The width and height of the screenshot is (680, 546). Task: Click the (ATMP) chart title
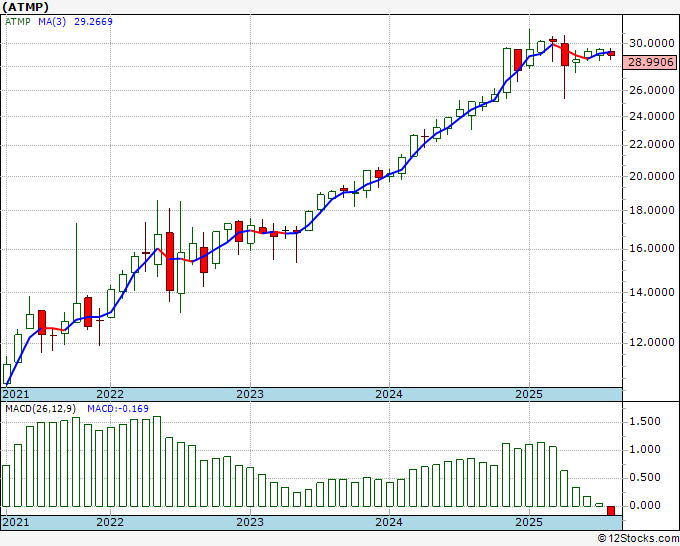tap(25, 7)
